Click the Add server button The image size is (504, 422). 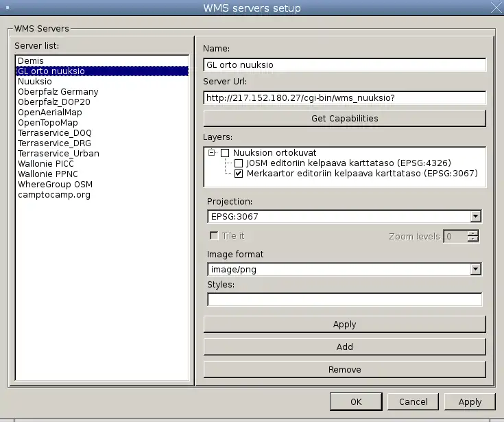pos(344,347)
